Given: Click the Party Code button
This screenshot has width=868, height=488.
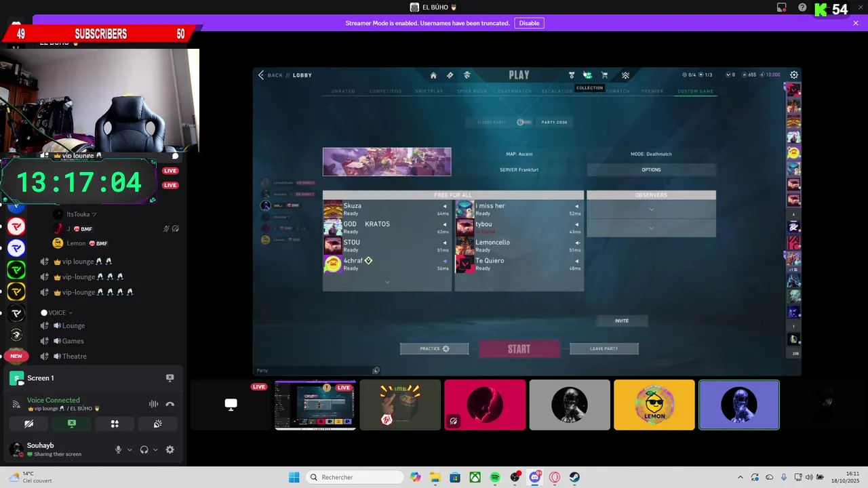Looking at the screenshot, I should (554, 122).
